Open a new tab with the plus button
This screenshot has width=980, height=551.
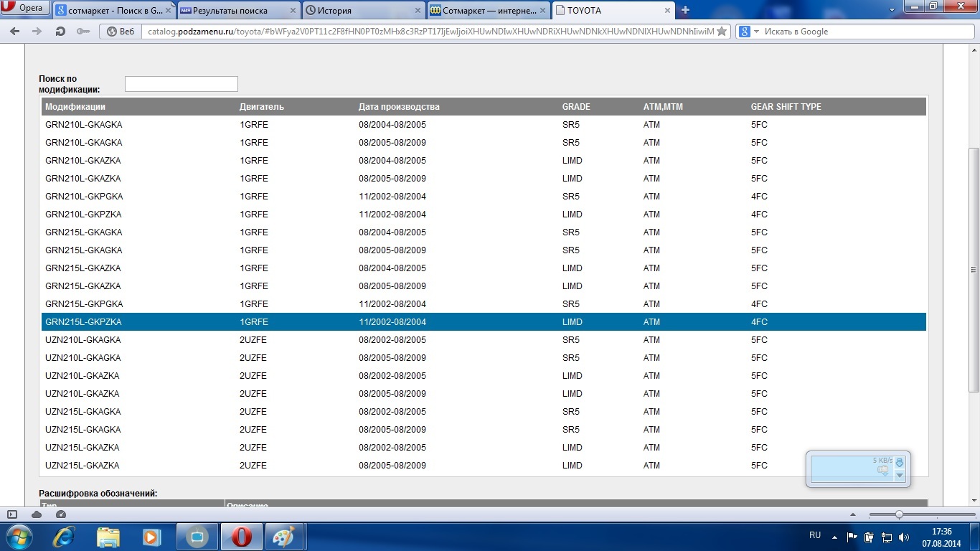pyautogui.click(x=685, y=10)
